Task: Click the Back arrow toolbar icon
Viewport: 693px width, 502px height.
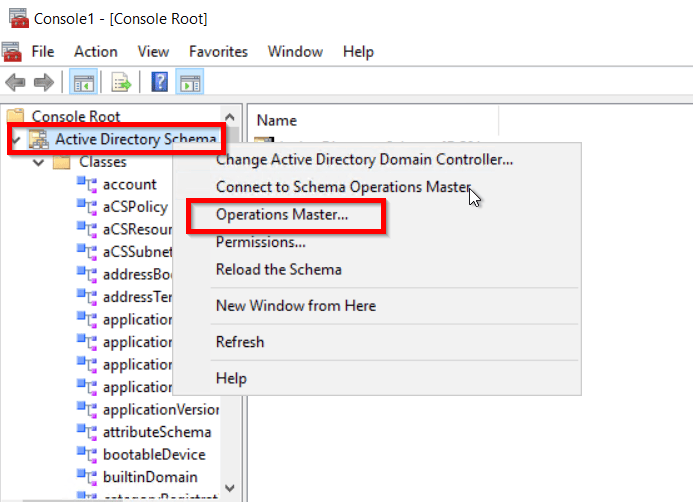Action: pyautogui.click(x=15, y=82)
